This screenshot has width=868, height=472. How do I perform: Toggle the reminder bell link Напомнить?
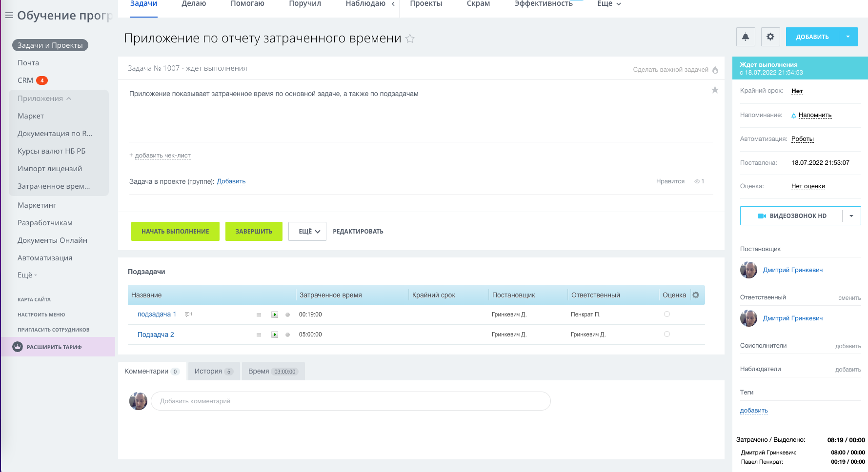[x=814, y=115]
